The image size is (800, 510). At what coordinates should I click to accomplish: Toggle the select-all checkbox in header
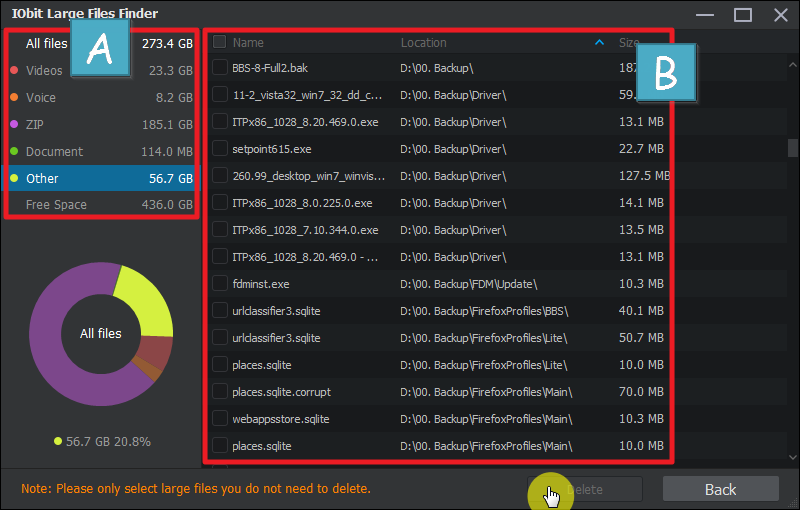220,43
